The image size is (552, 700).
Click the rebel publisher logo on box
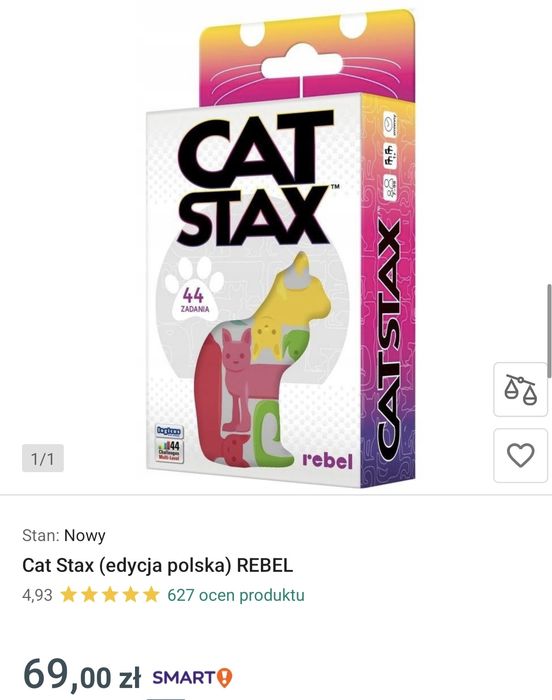[327, 461]
